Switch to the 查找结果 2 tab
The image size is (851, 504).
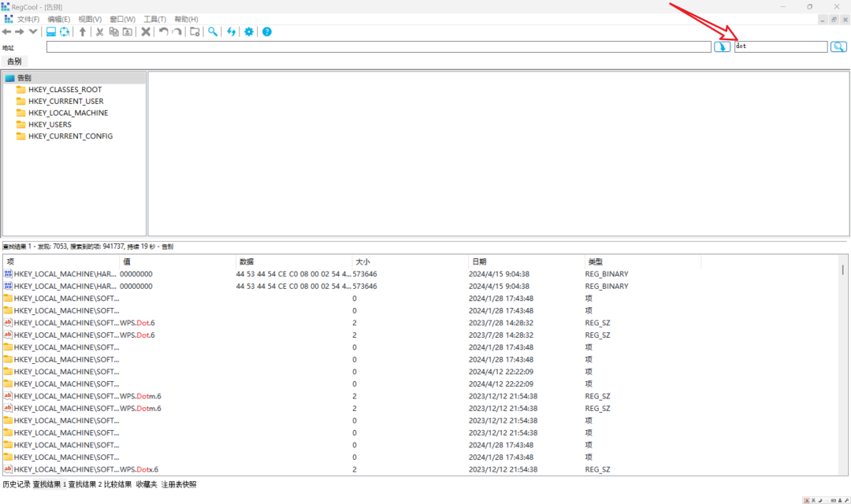click(x=84, y=484)
